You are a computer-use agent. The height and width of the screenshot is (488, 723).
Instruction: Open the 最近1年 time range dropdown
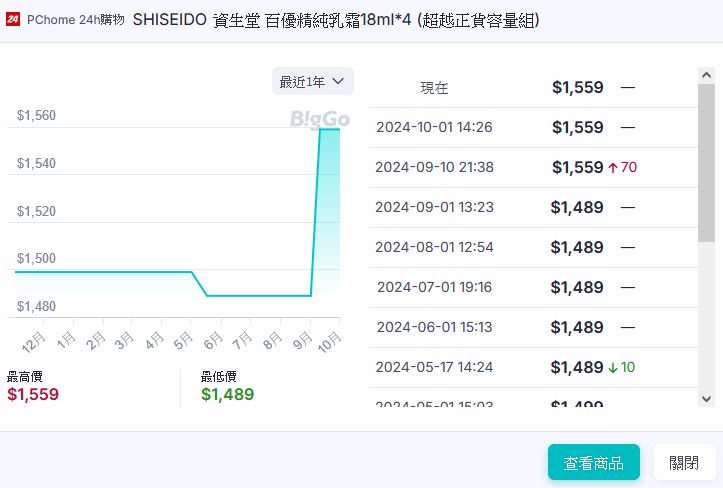click(312, 81)
